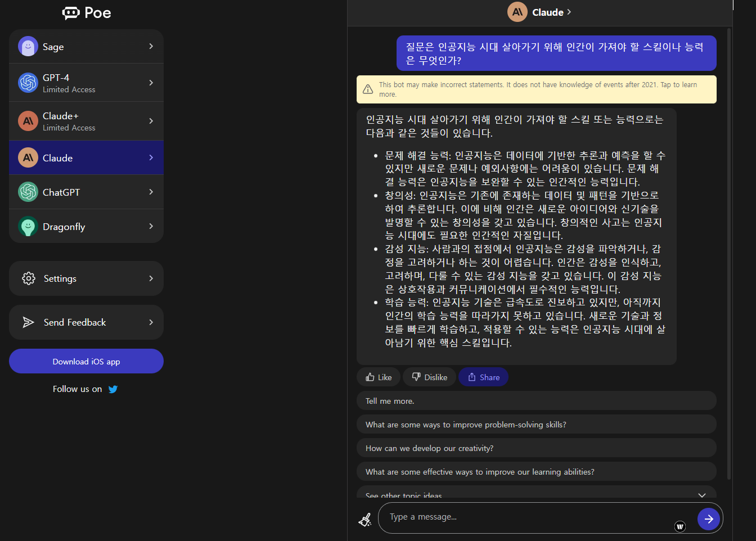Select GPT-4 Limited Access bot
This screenshot has height=541, width=756.
(x=86, y=83)
